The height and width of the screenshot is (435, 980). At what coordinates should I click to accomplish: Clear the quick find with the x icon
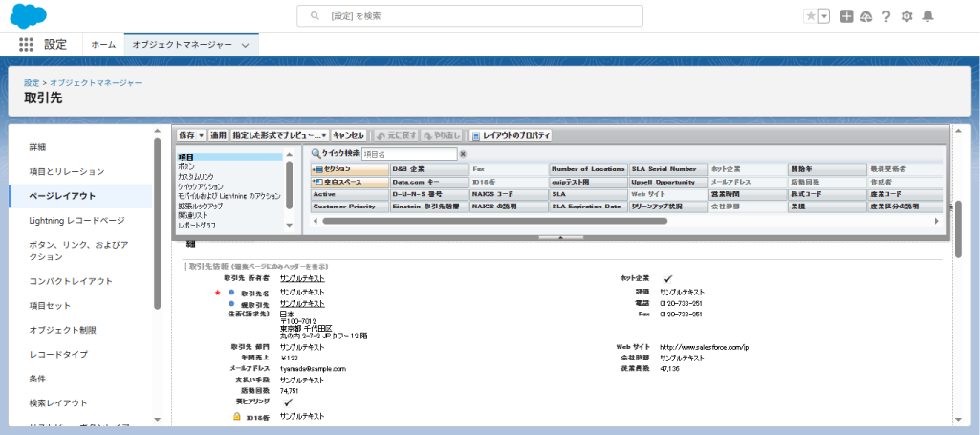pyautogui.click(x=463, y=154)
